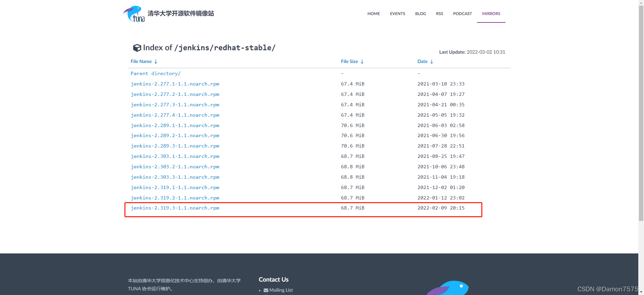
Task: Open the Mailing List link
Action: point(281,290)
